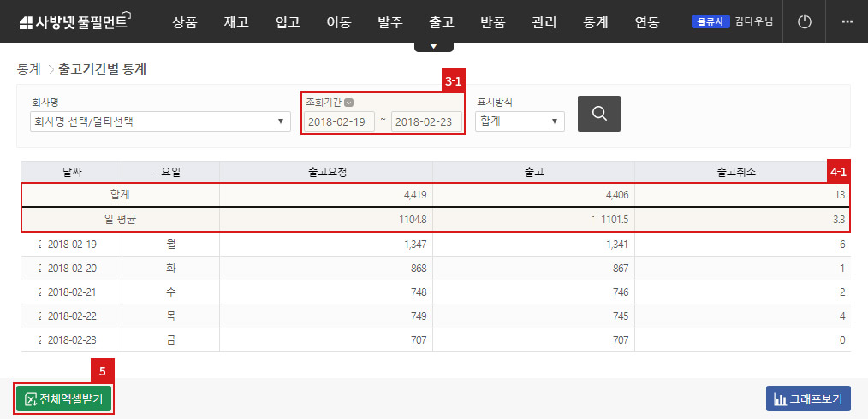The width and height of the screenshot is (868, 419).
Task: Open the 관리 menu
Action: pos(544,22)
